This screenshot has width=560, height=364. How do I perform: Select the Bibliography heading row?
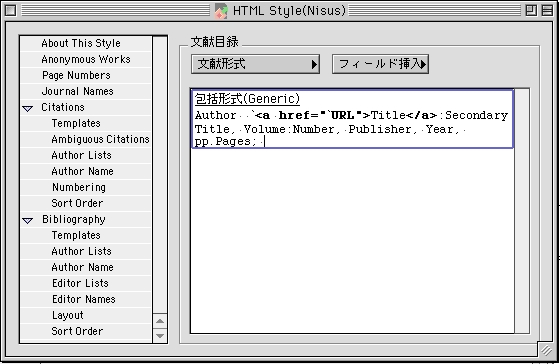[86, 219]
